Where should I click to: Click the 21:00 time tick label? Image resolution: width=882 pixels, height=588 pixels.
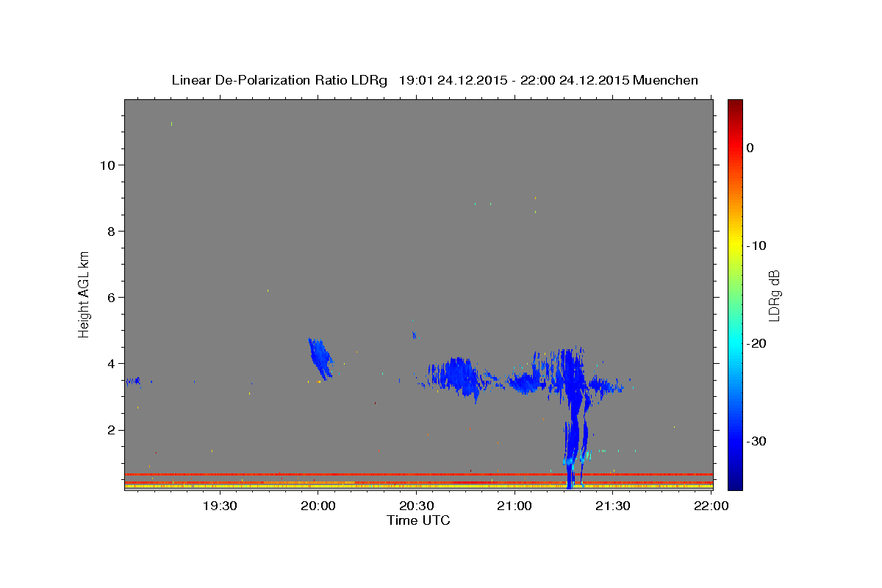click(x=514, y=506)
